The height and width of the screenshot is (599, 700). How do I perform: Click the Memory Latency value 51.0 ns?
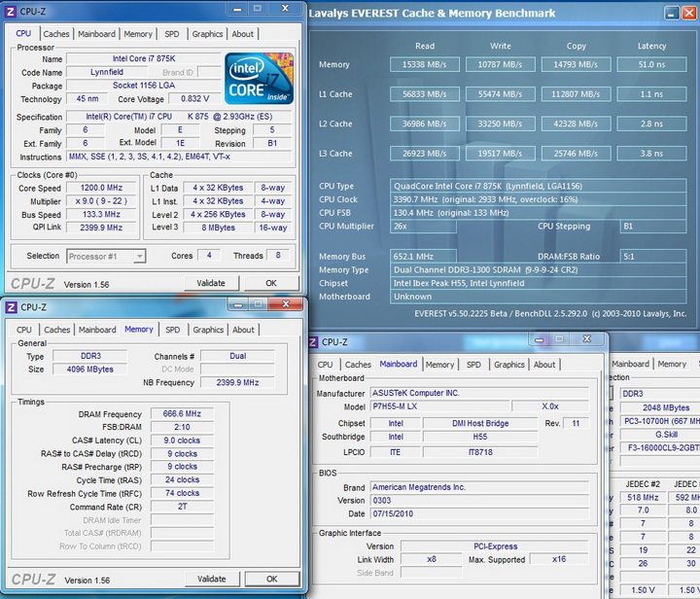651,64
